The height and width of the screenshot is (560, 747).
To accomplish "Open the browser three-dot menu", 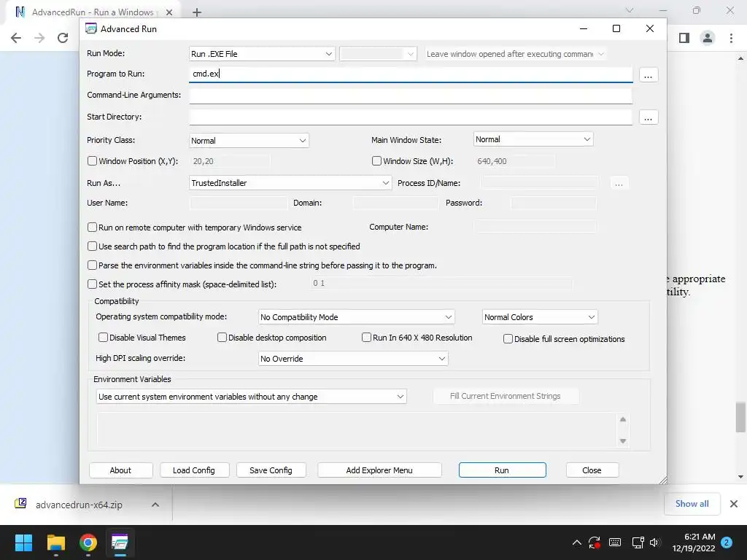I will pyautogui.click(x=731, y=38).
